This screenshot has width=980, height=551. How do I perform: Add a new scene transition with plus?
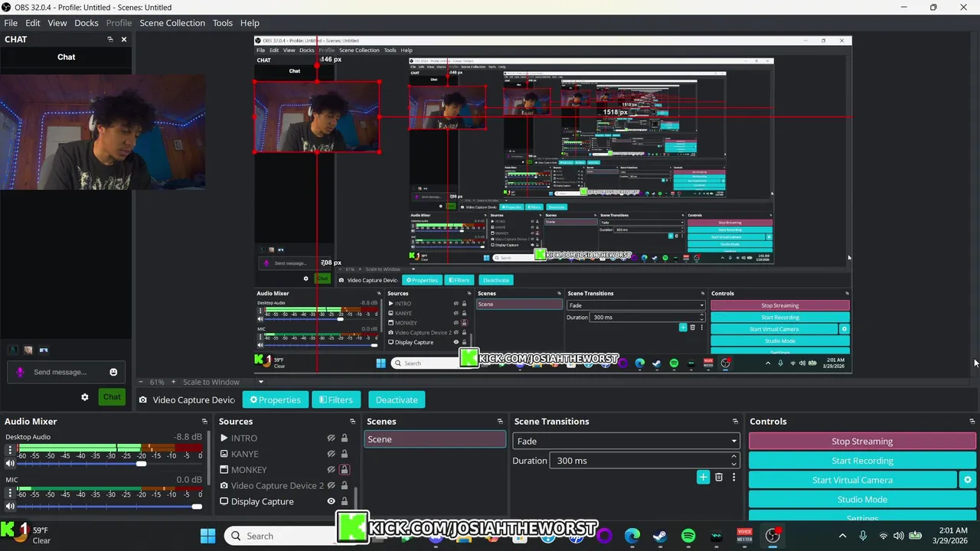[703, 478]
